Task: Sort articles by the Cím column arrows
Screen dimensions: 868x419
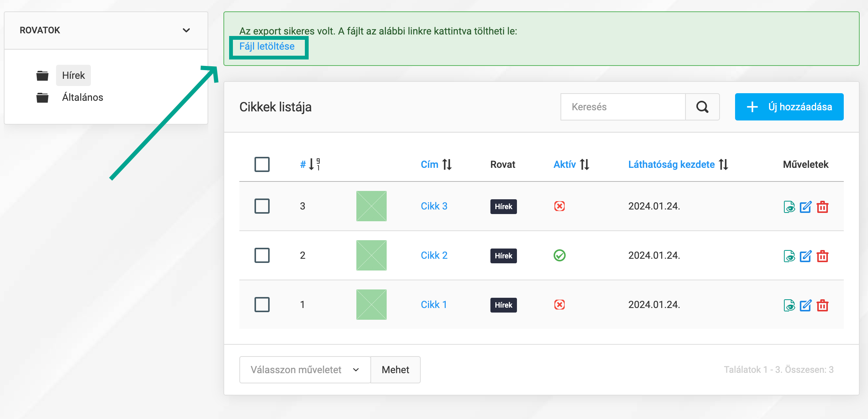Action: pyautogui.click(x=448, y=164)
